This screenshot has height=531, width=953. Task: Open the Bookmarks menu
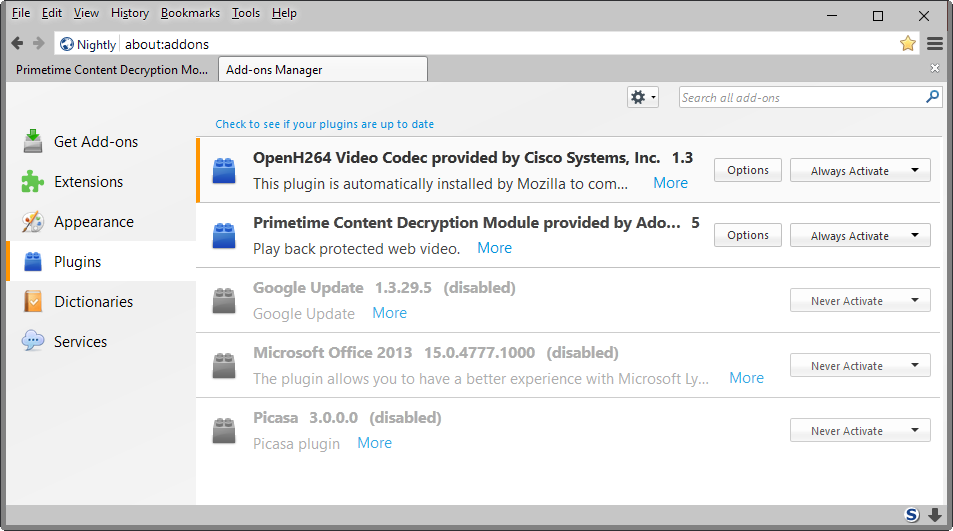click(190, 13)
